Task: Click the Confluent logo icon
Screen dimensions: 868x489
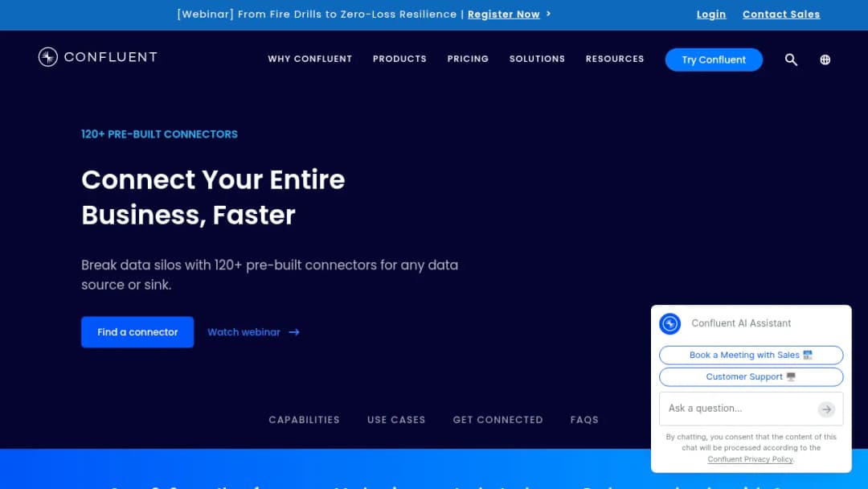Action: click(48, 57)
